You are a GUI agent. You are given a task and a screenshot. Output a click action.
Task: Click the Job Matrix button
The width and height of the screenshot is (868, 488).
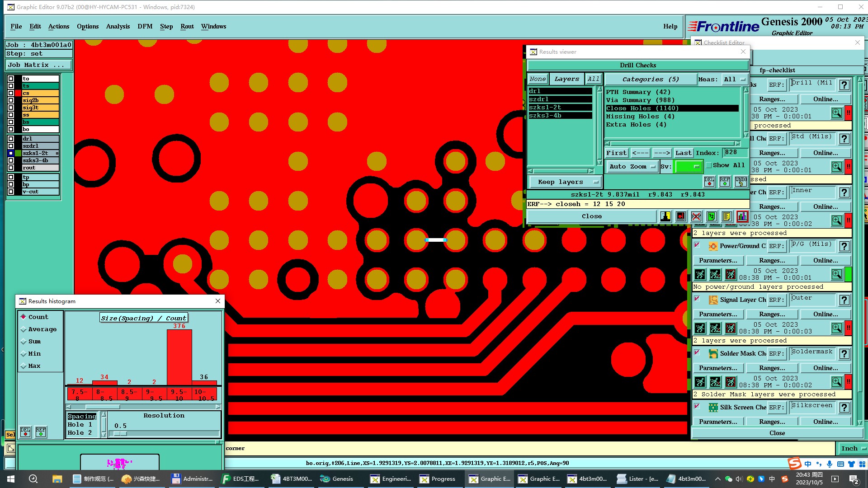(38, 65)
